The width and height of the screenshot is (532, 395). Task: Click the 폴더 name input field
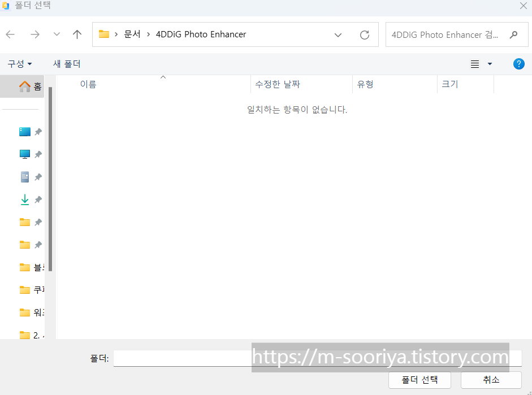[x=318, y=358]
